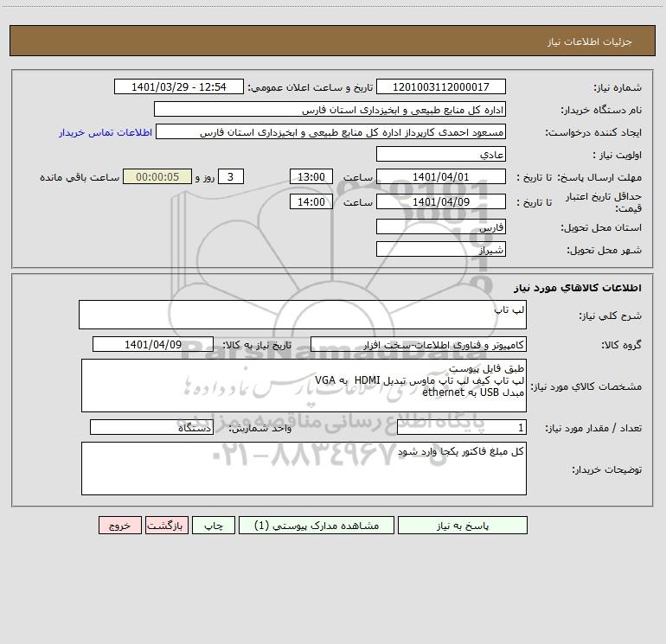This screenshot has height=644, width=666.
Task: Click the 'شماره نیاز:' label
Action: (x=618, y=87)
